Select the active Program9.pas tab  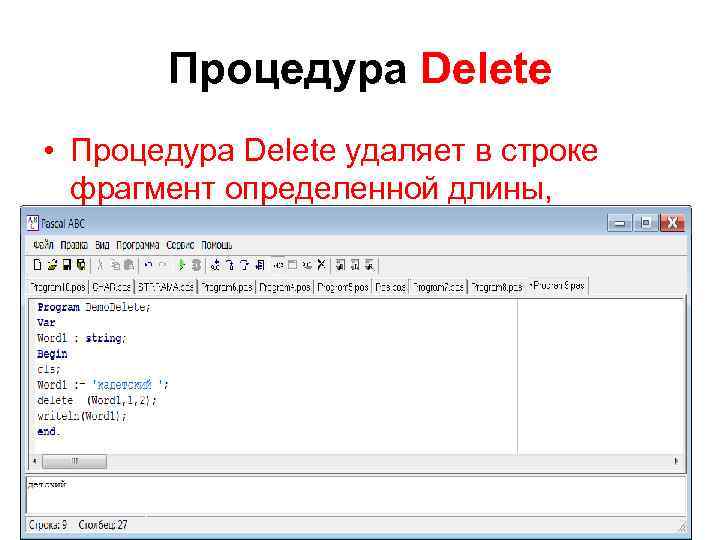tap(557, 286)
